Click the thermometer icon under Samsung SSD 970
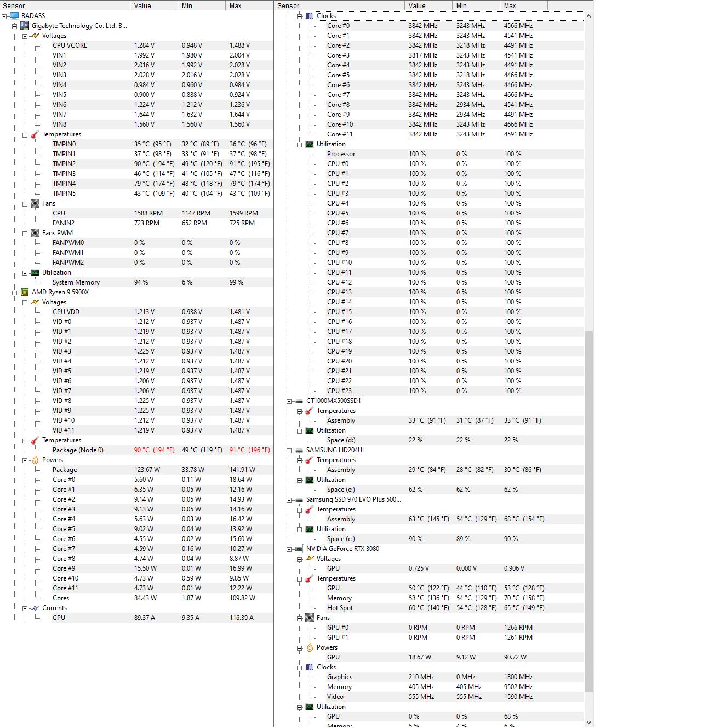This screenshot has height=728, width=703. click(310, 509)
